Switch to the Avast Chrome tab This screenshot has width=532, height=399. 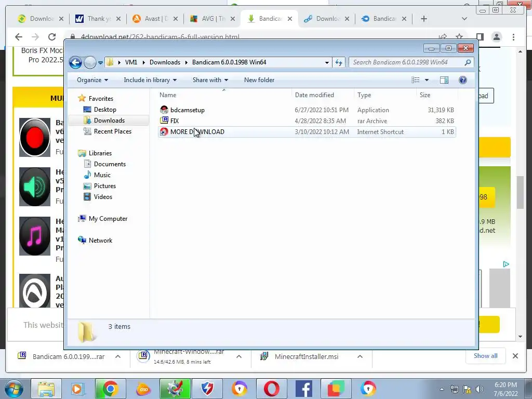155,19
